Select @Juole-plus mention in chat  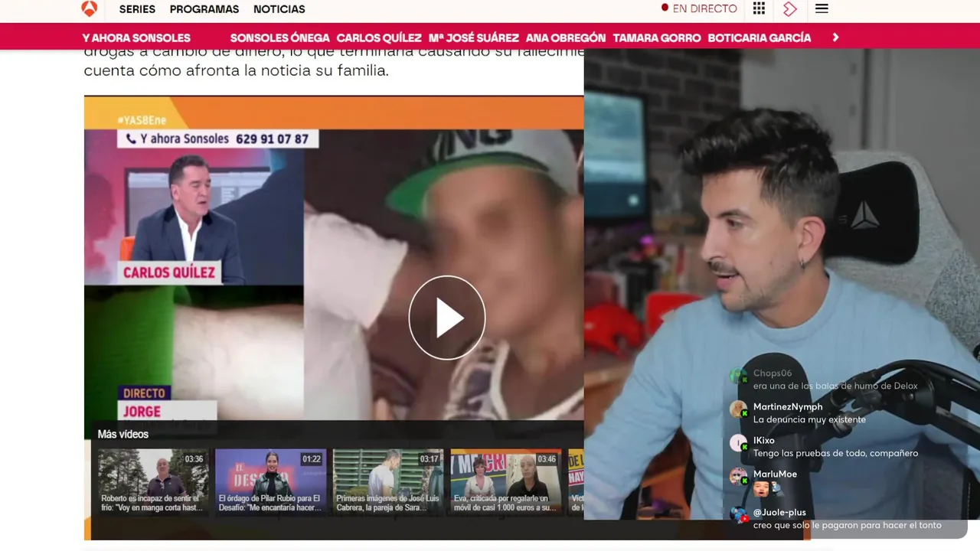tap(779, 513)
